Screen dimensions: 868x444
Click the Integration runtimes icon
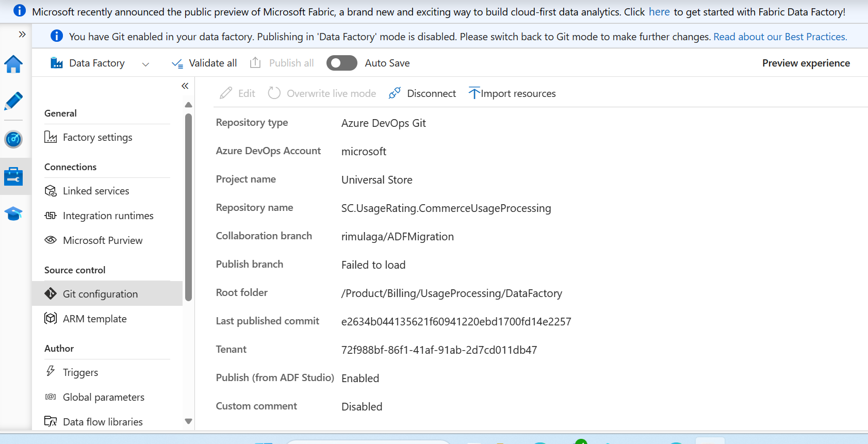coord(51,216)
